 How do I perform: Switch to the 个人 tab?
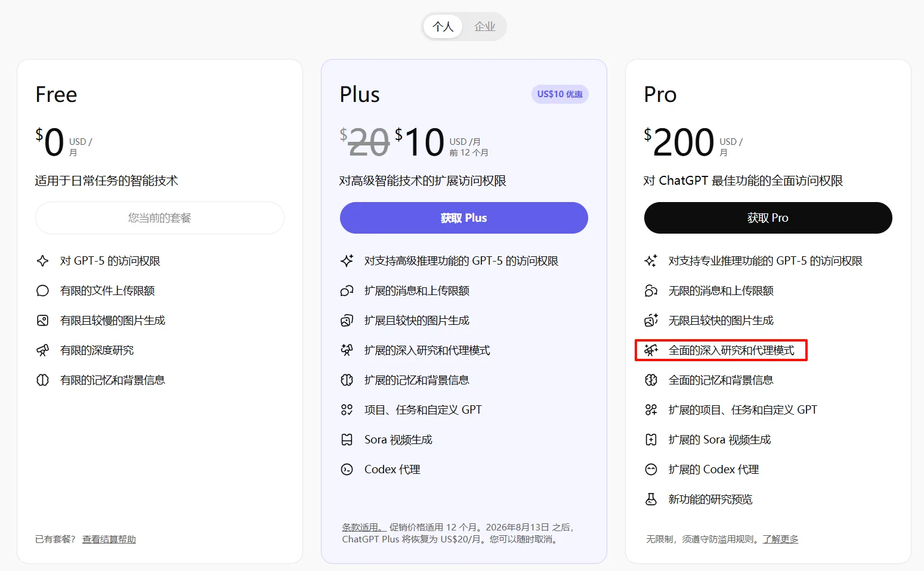click(x=443, y=26)
